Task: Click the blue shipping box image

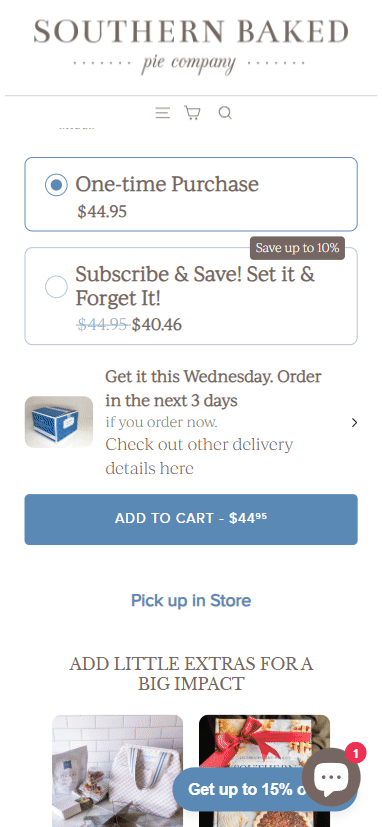Action: pos(59,422)
